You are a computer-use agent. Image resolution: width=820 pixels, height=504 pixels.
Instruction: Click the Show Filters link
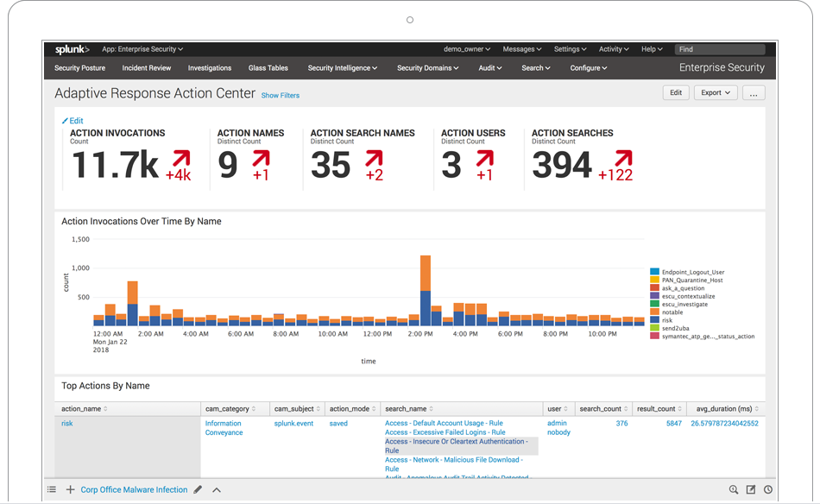281,95
